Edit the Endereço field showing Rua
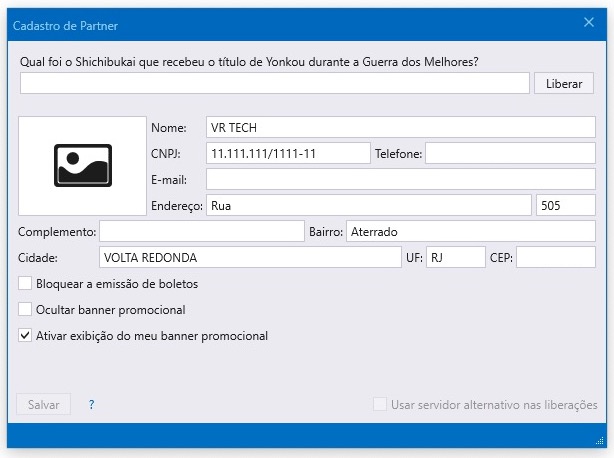 click(x=368, y=206)
